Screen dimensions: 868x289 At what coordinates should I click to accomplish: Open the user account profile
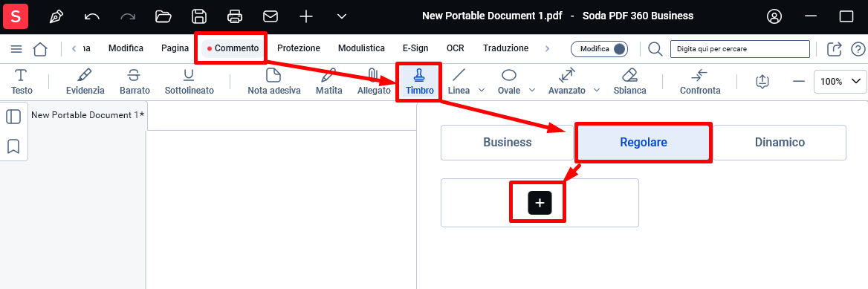(774, 16)
